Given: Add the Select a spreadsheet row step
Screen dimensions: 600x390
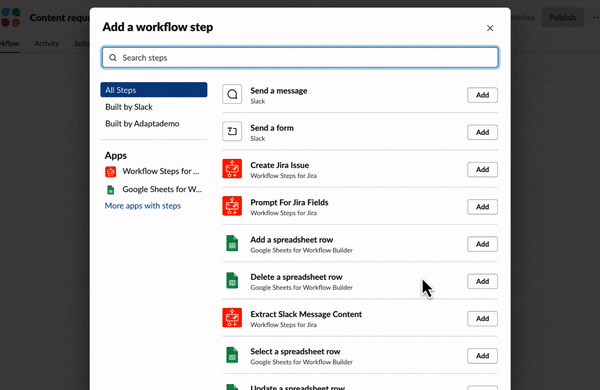Looking at the screenshot, I should coord(482,356).
